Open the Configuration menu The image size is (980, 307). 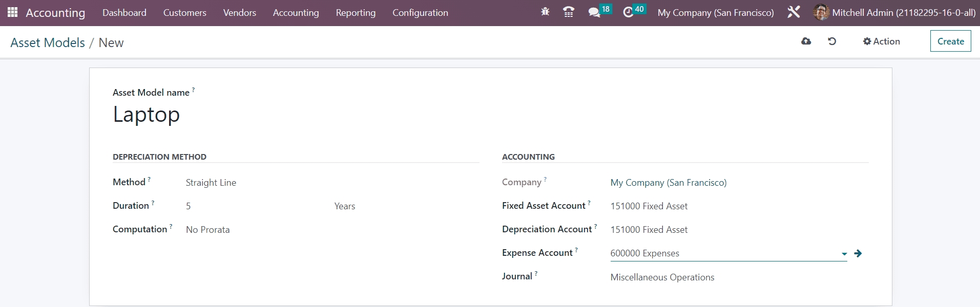[x=420, y=13]
